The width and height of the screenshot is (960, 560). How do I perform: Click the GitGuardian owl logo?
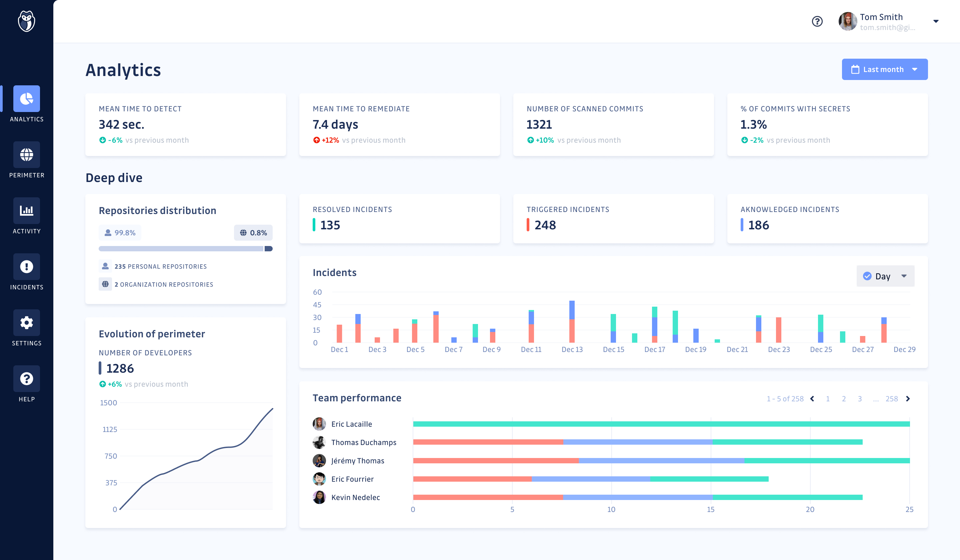(26, 21)
